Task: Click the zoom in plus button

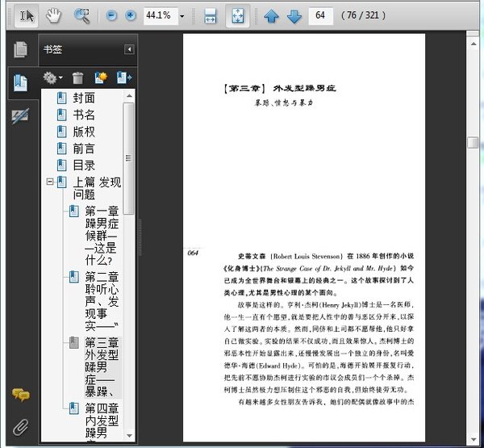Action: pyautogui.click(x=130, y=15)
